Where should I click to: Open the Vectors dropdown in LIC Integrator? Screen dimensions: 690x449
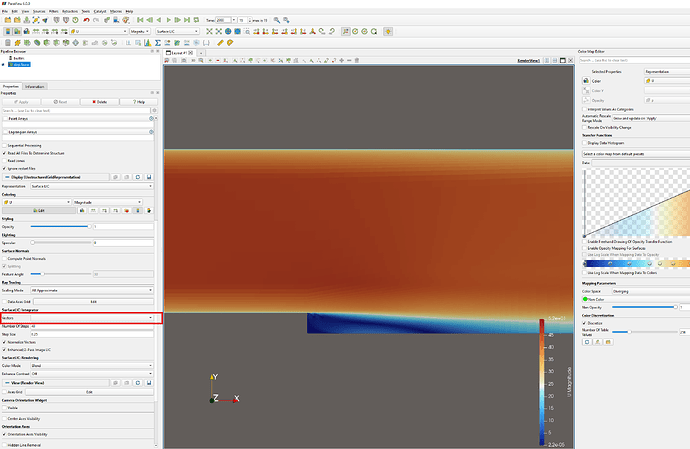pyautogui.click(x=92, y=318)
